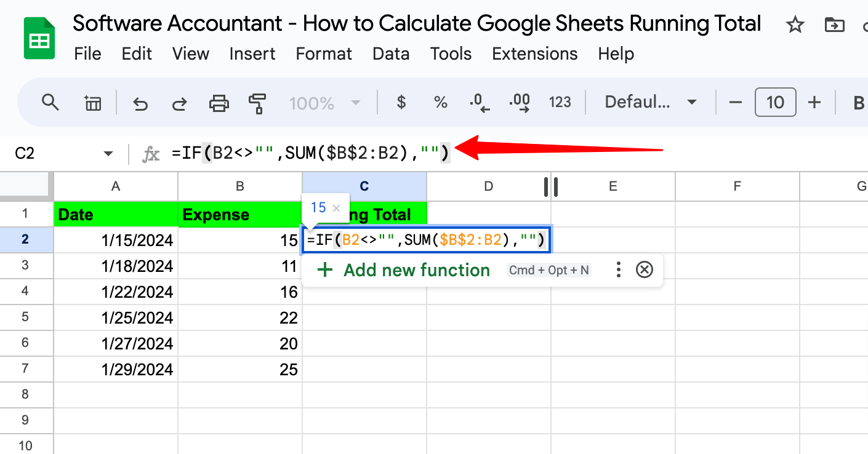Decrease font size with minus button
This screenshot has height=454, width=868.
[736, 102]
